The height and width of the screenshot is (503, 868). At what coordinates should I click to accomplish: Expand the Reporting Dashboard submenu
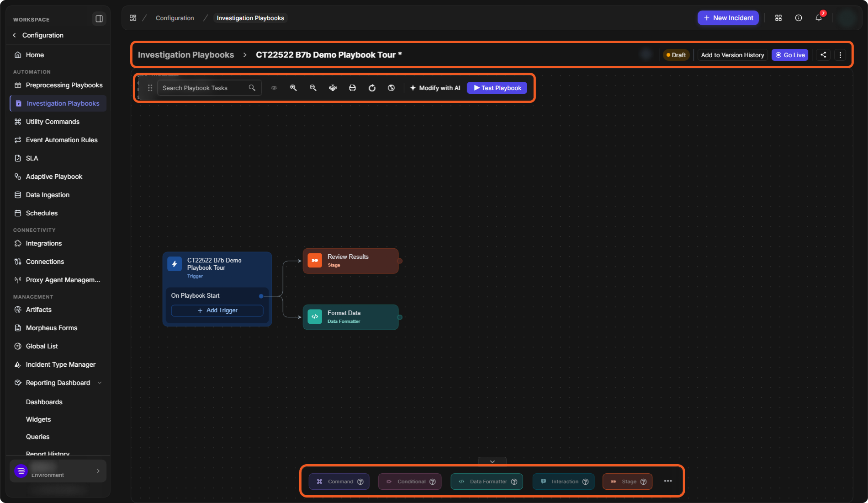(100, 383)
